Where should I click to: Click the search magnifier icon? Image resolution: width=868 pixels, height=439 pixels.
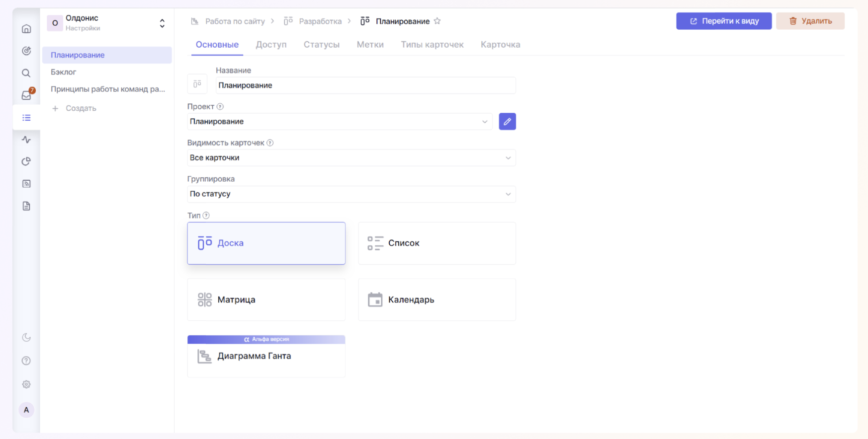click(26, 73)
